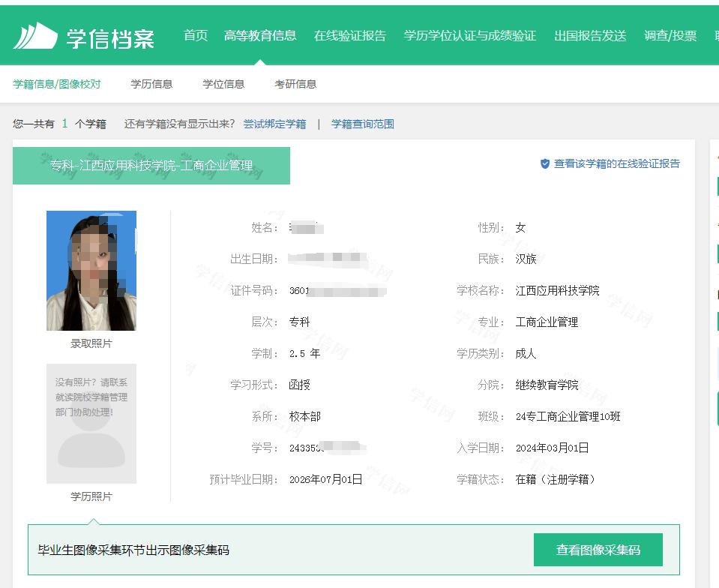Select the 考研信息 tab
Viewport: 719px width, 588px height.
click(x=295, y=84)
